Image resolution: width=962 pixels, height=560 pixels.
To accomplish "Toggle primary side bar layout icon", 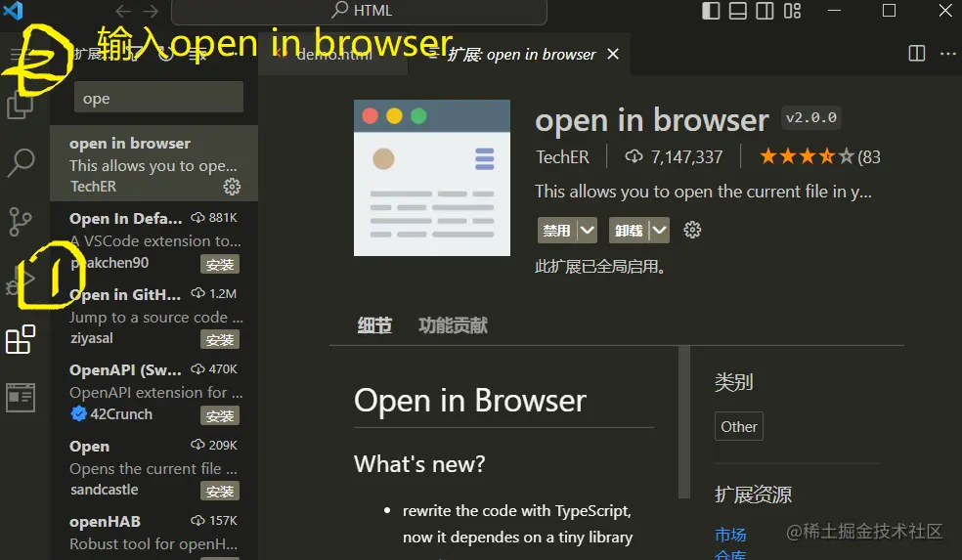I will point(711,11).
